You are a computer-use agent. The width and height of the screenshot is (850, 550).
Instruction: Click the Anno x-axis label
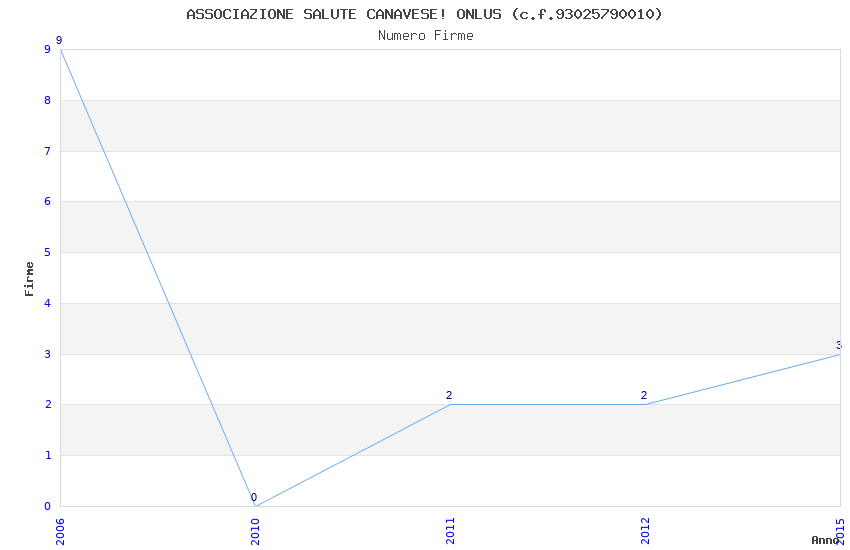coord(825,540)
